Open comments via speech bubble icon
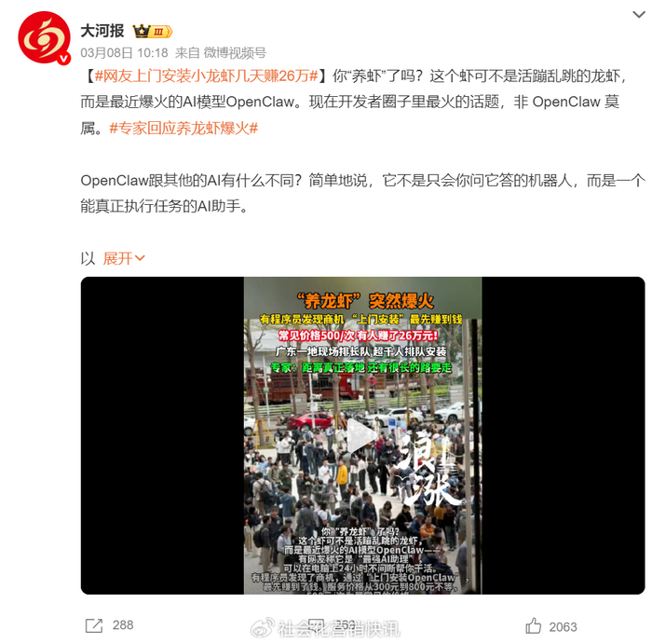 point(316,625)
